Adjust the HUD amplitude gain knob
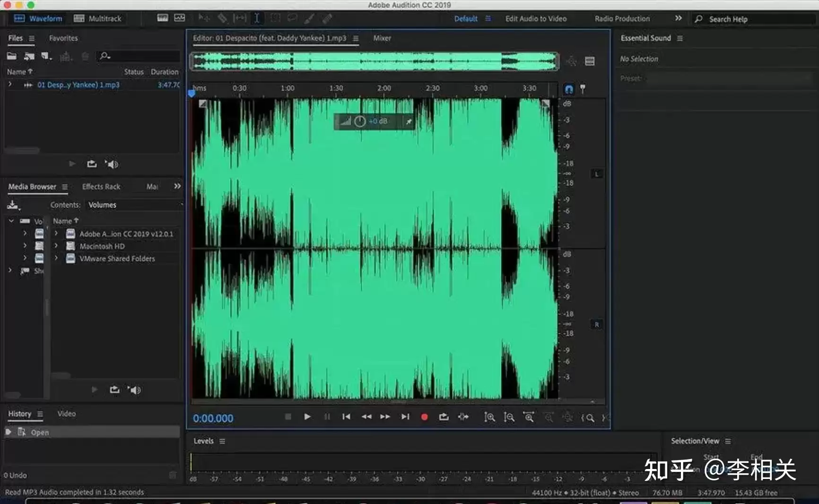This screenshot has height=504, width=819. coord(360,122)
